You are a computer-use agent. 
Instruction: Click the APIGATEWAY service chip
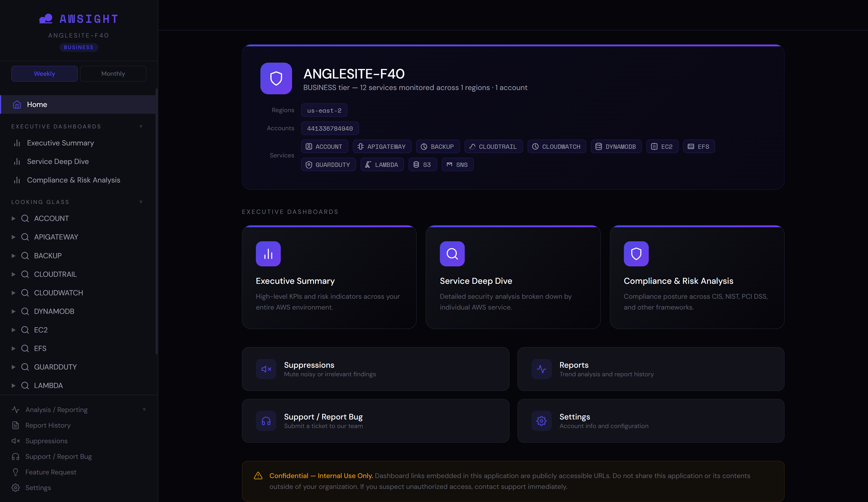click(382, 147)
